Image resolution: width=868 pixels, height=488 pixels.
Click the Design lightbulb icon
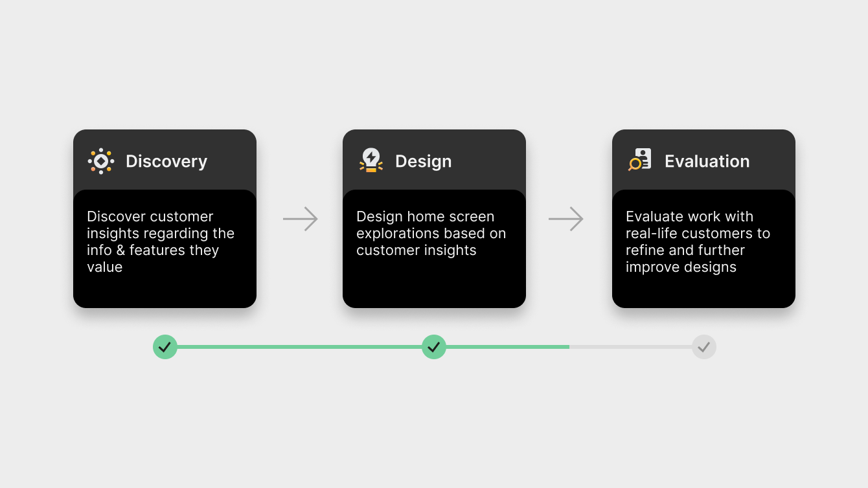pyautogui.click(x=371, y=161)
